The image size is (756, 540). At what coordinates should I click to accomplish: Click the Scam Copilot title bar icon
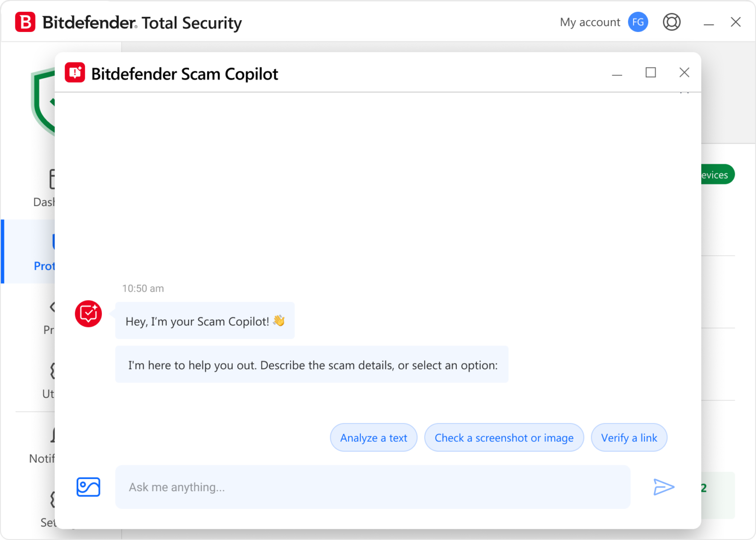tap(75, 72)
